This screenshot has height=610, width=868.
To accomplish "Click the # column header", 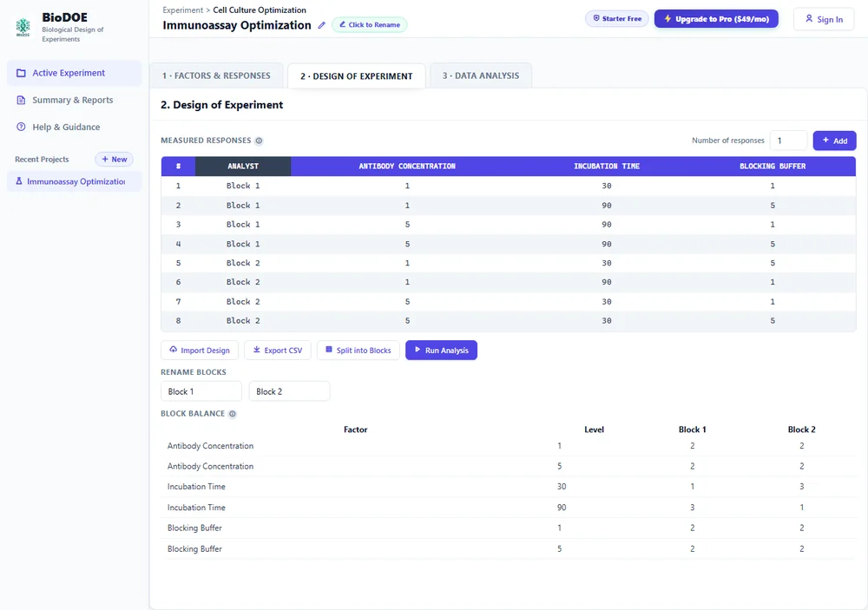I will (x=178, y=166).
